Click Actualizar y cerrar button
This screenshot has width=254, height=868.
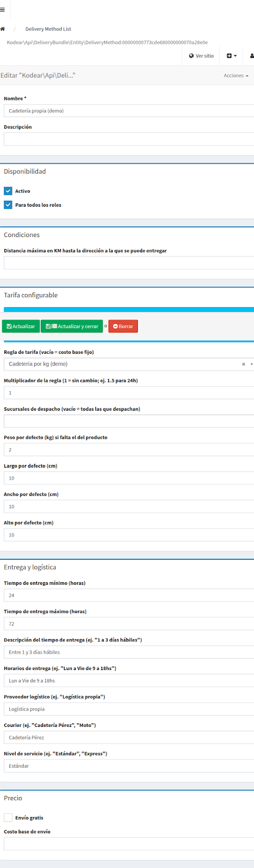tap(72, 327)
